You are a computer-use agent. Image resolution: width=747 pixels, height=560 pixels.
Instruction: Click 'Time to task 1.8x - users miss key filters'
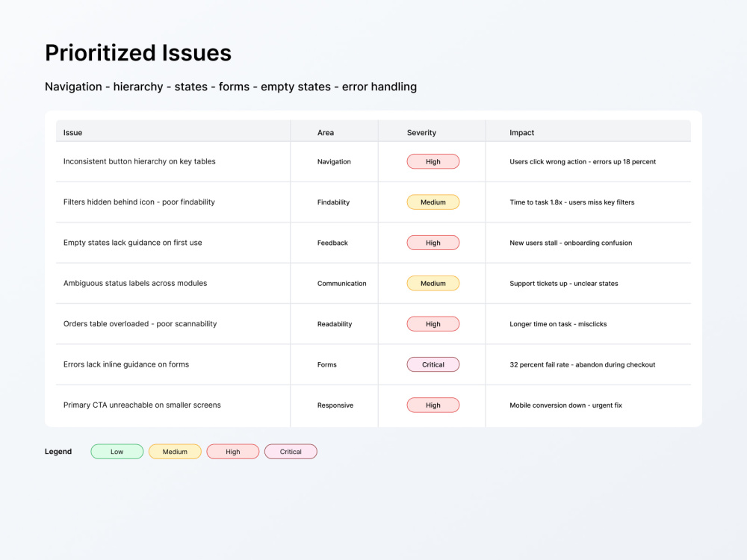pos(571,202)
